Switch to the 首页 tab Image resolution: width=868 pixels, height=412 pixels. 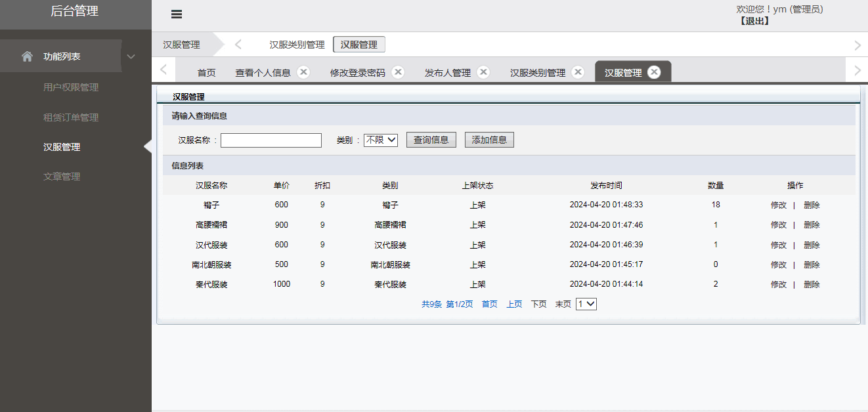[206, 73]
